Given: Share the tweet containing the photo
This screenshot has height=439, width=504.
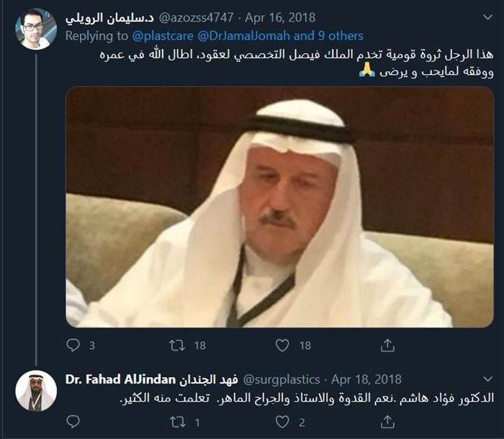Looking at the screenshot, I should [x=388, y=345].
